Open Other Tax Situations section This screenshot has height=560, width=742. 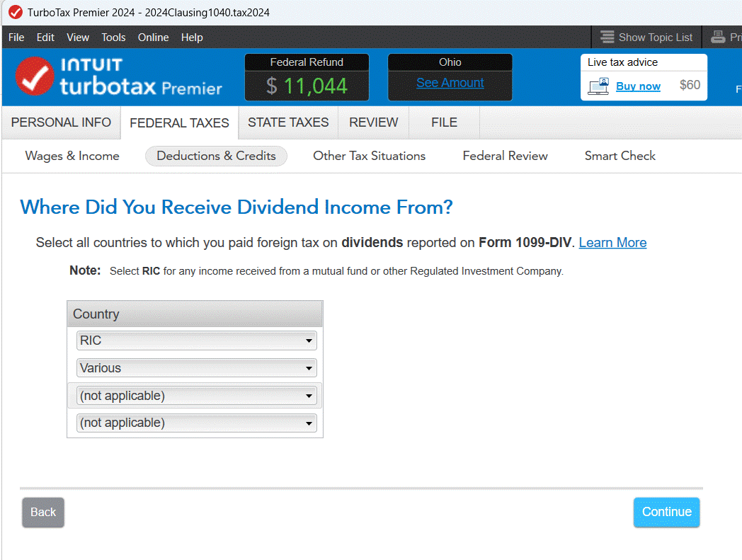pyautogui.click(x=369, y=156)
